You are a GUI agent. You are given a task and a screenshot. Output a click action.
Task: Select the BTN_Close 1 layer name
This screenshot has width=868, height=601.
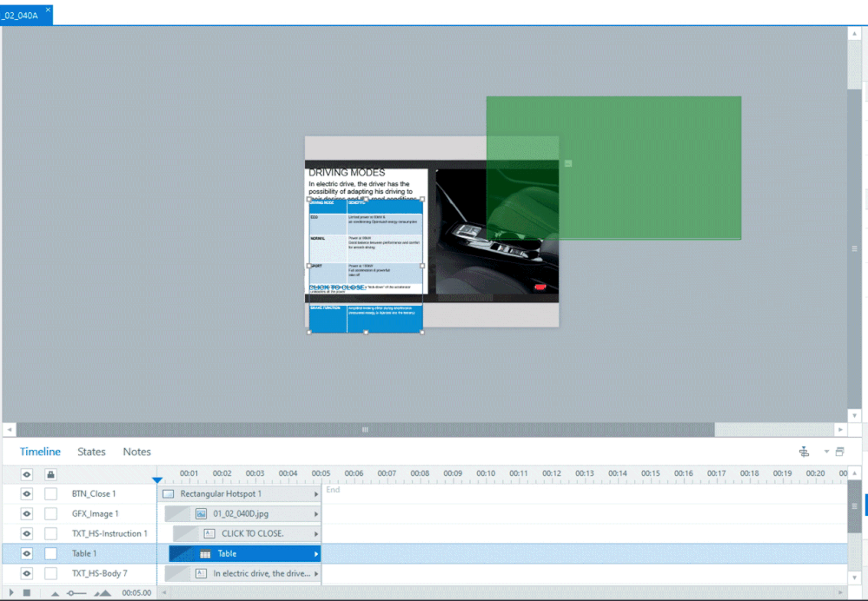[x=94, y=493]
